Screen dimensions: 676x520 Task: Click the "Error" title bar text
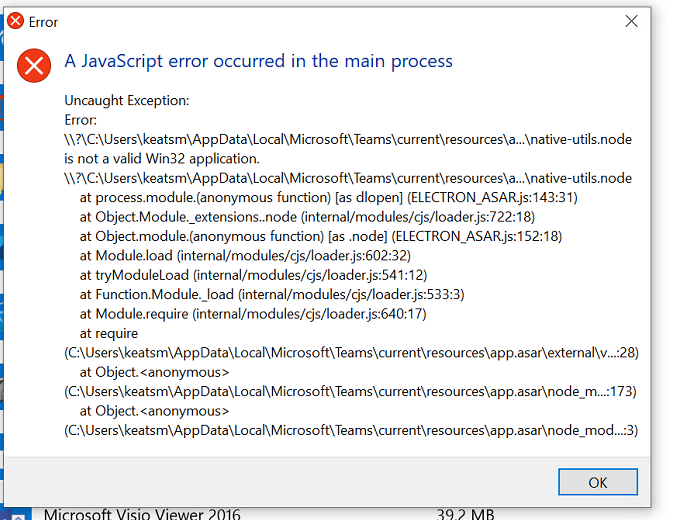[x=43, y=22]
